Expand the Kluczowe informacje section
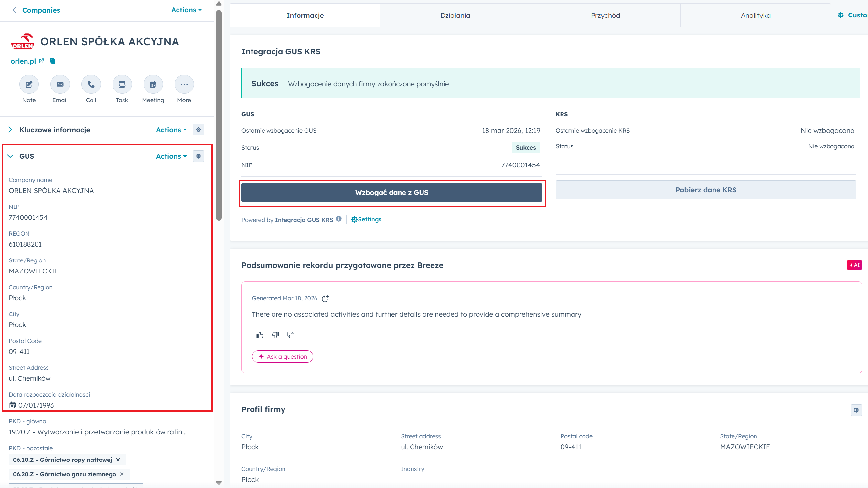Image resolution: width=868 pixels, height=488 pixels. coord(10,130)
